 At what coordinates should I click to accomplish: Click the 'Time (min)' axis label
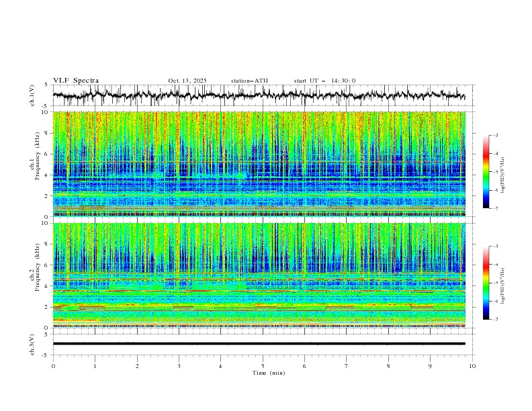click(269, 373)
